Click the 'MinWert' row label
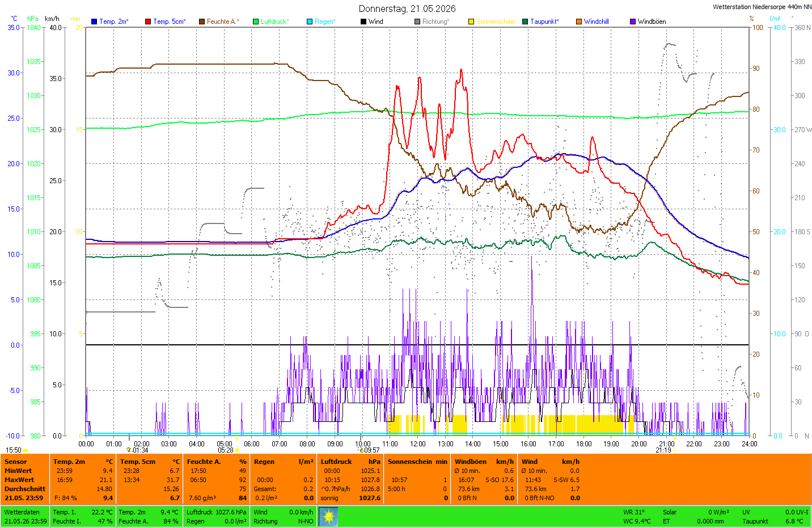 [18, 471]
